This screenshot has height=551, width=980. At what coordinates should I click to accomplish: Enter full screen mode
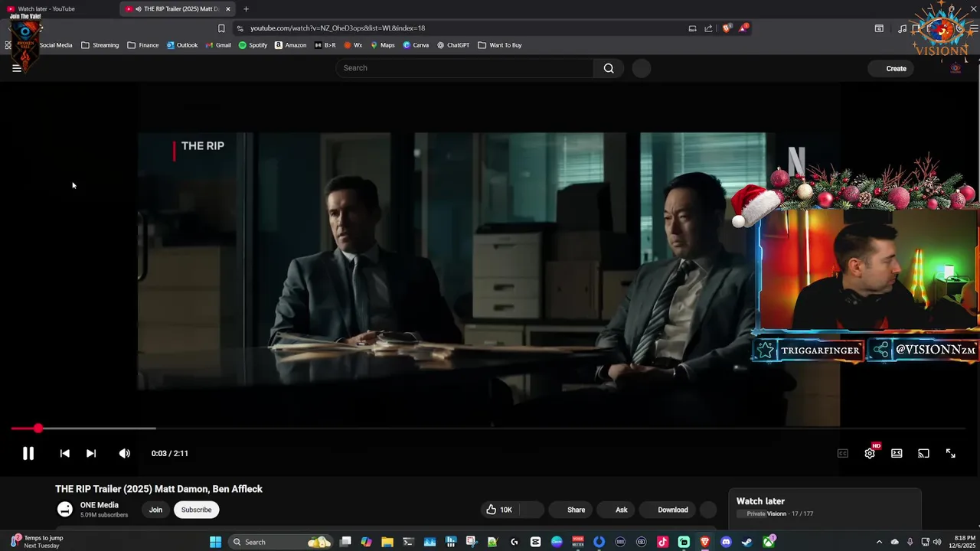950,453
